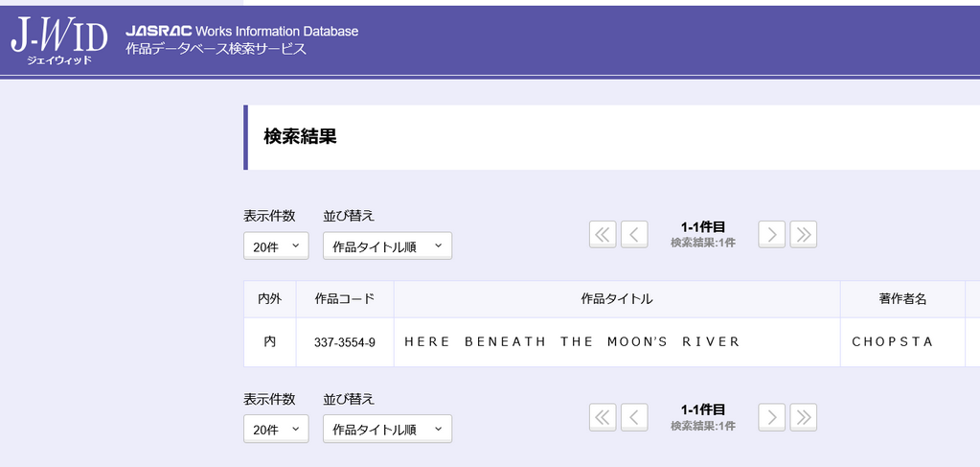This screenshot has width=980, height=467.
Task: Open the bottom 表示件数 20件 dropdown
Action: [x=276, y=430]
